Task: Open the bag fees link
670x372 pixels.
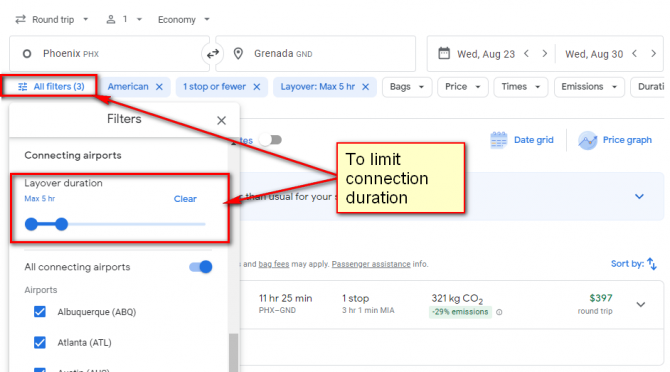Action: (273, 264)
